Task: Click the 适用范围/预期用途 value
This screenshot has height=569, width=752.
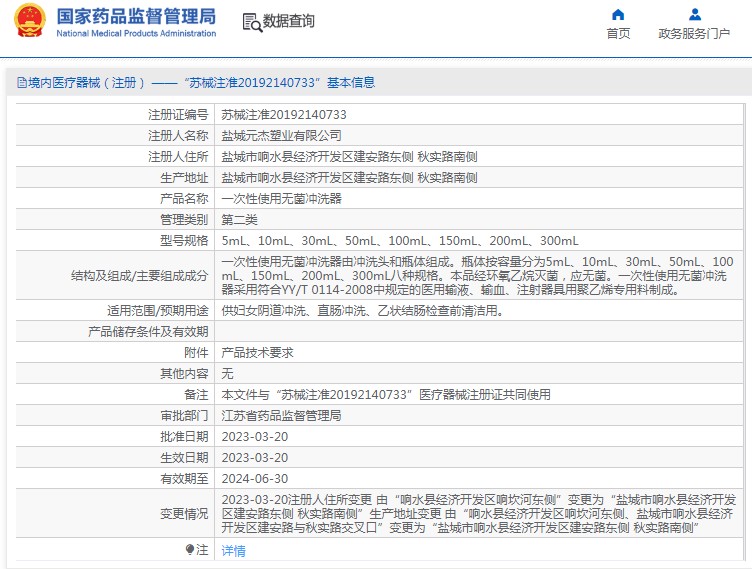Action: point(363,311)
